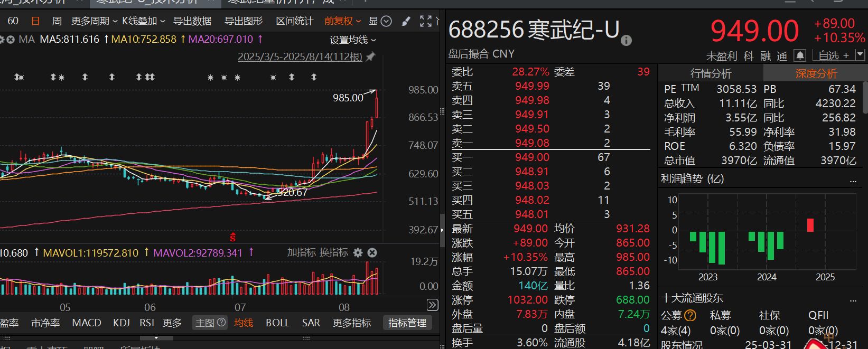The height and width of the screenshot is (349, 868).
Task: Click the right panel vertical scrollbar
Action: pos(865,98)
